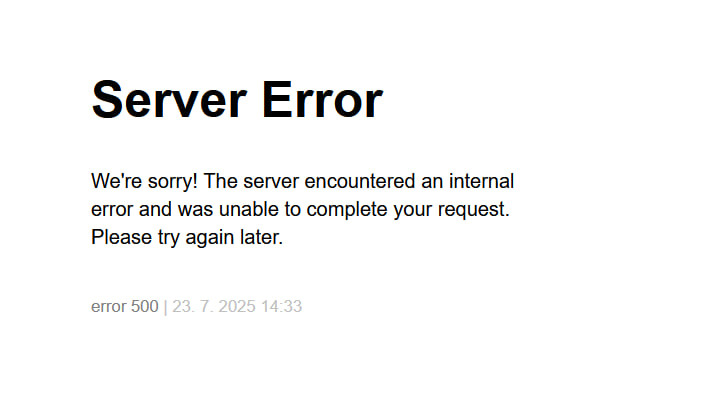Click the lowercase word "server" in the paragraph
Screen dimensions: 714x408
(x=271, y=182)
